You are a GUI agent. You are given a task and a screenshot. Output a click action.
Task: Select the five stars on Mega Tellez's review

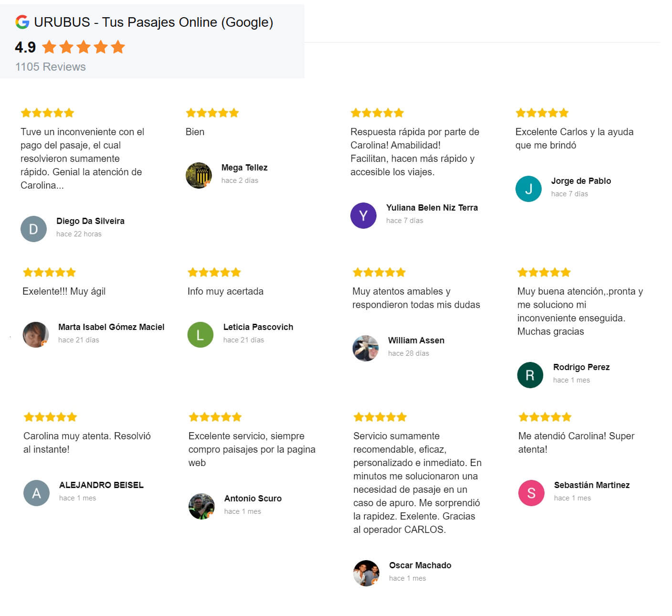click(211, 112)
